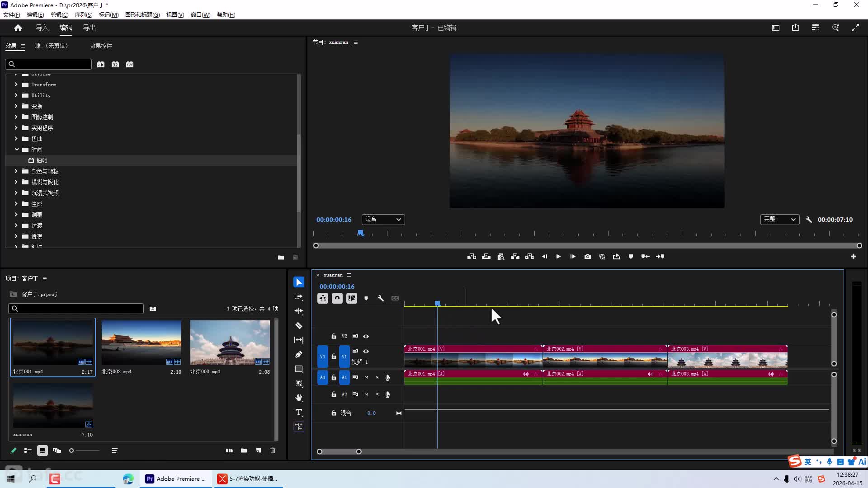
Task: Click program monitor playhead marker
Action: (361, 233)
